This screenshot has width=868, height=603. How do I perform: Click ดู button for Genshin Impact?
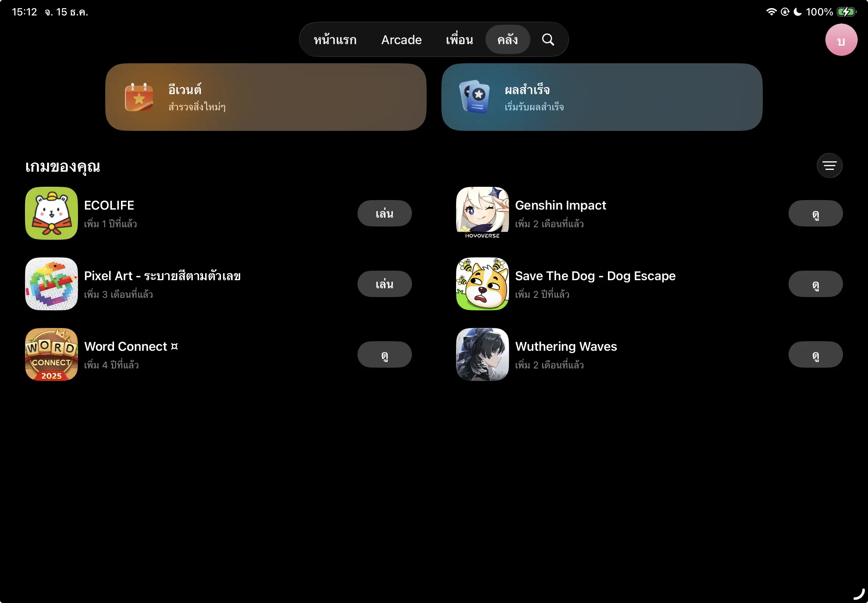click(815, 214)
